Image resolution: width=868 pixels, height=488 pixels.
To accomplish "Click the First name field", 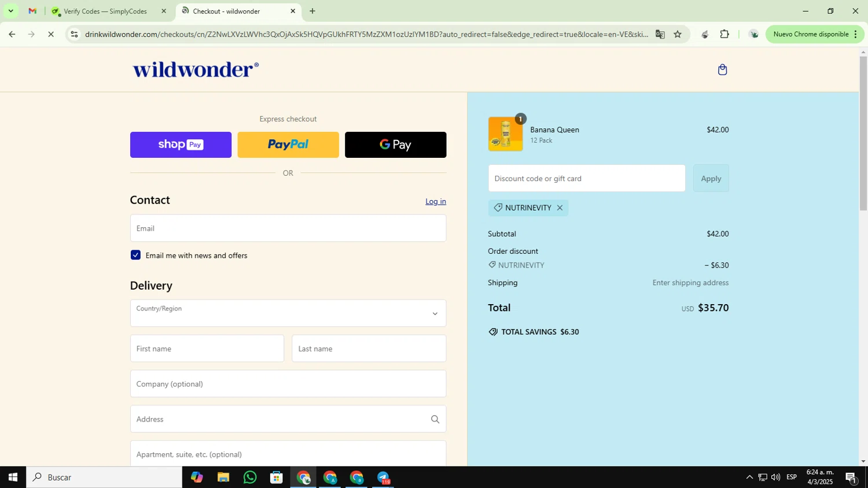I will (x=207, y=349).
